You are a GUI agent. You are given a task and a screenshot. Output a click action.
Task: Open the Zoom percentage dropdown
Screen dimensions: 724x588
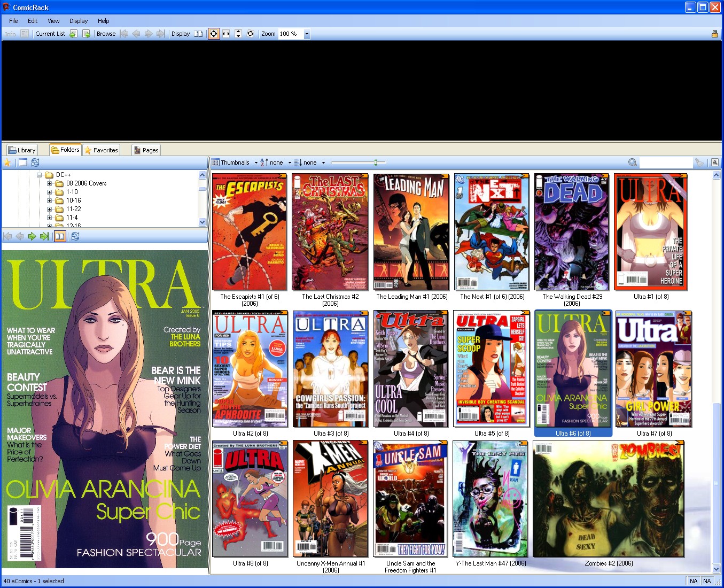[x=307, y=34]
